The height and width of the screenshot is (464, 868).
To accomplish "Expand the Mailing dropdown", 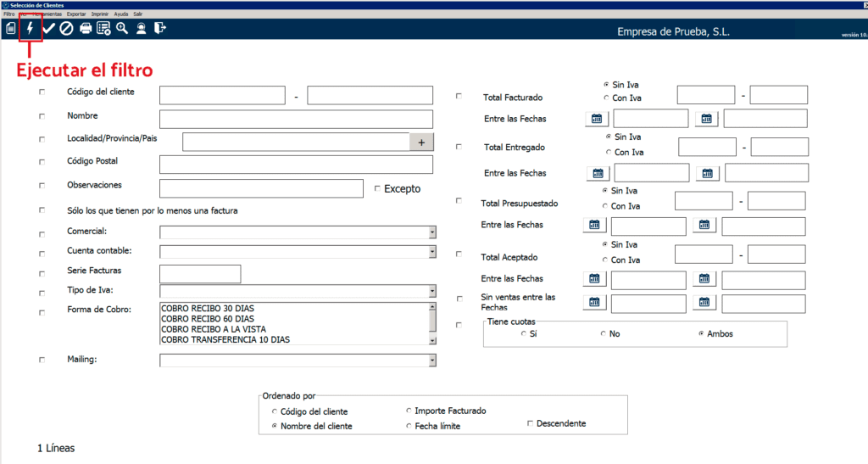I will (431, 361).
